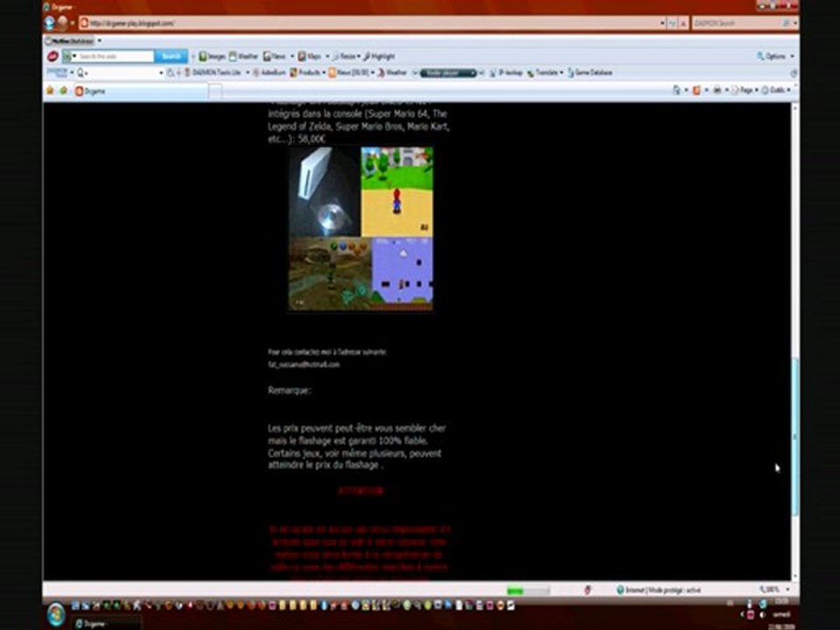Click the URL address bar field
This screenshot has height=630, width=840.
pyautogui.click(x=371, y=23)
